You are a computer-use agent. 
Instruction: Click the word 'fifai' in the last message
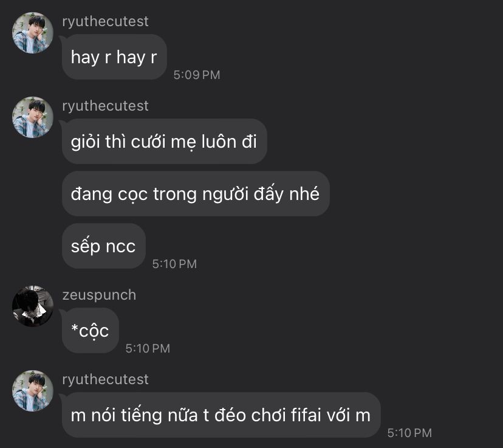(x=306, y=415)
